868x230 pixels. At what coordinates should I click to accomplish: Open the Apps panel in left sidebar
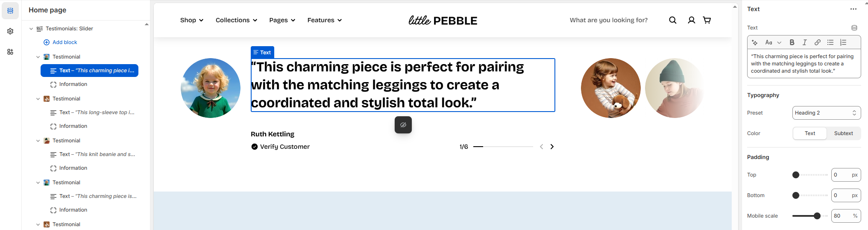coord(10,52)
